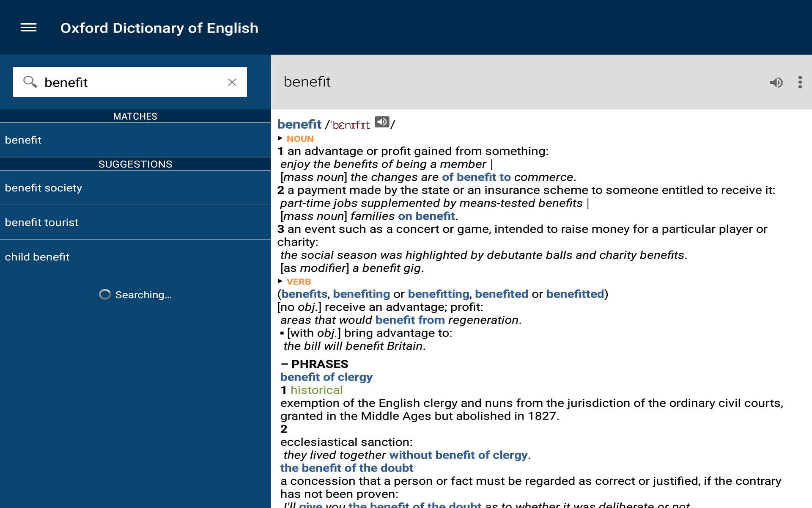Screen dimensions: 812x508
Task: Open the 'benefiting' verb form link
Action: (362, 294)
